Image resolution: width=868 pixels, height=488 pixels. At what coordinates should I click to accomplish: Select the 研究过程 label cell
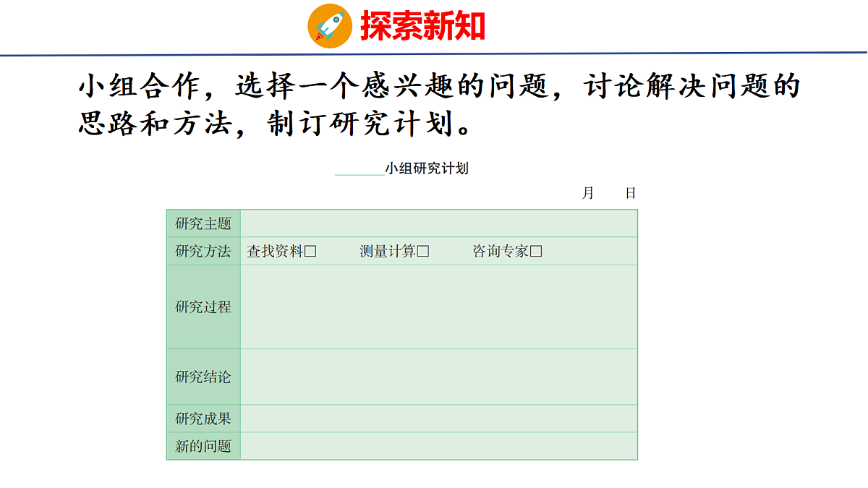click(203, 307)
